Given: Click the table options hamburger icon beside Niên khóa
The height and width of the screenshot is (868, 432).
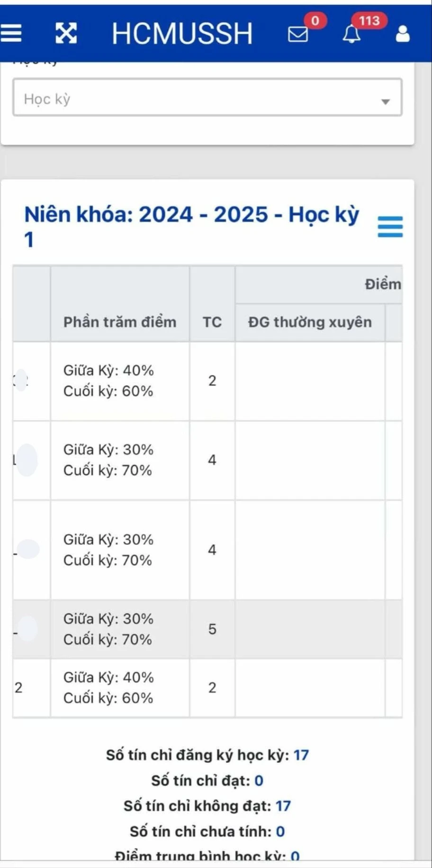Looking at the screenshot, I should tap(390, 226).
